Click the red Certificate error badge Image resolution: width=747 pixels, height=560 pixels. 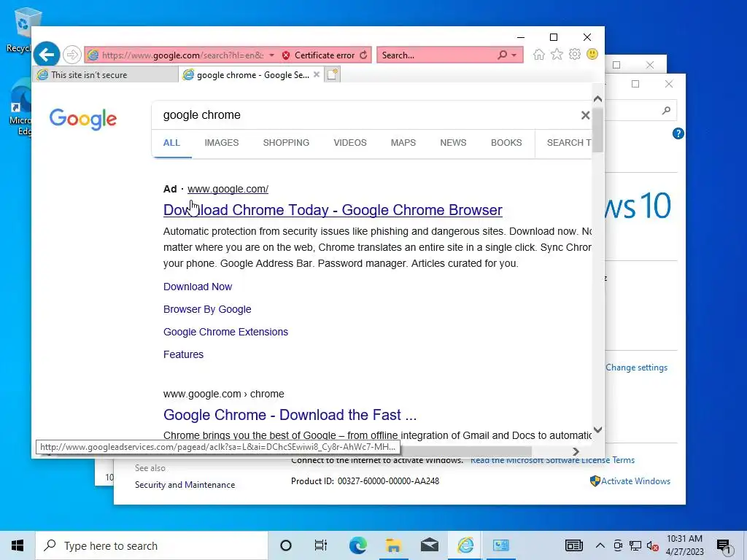coord(319,55)
